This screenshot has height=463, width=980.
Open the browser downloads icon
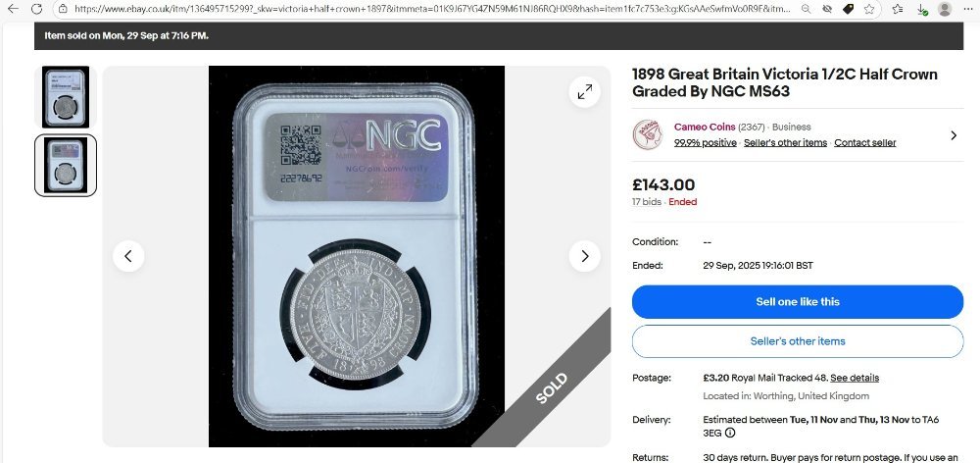pos(922,9)
